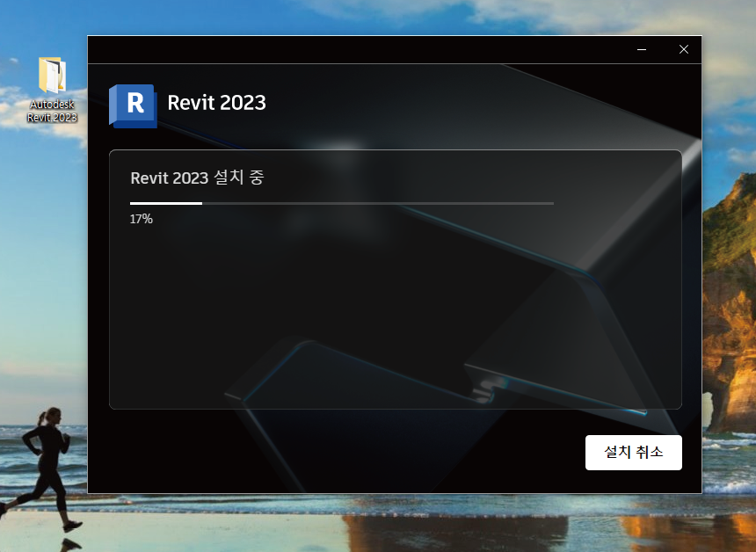This screenshot has width=756, height=552.
Task: Click the 'Revit 2023 설치 중' heading
Action: (x=197, y=178)
